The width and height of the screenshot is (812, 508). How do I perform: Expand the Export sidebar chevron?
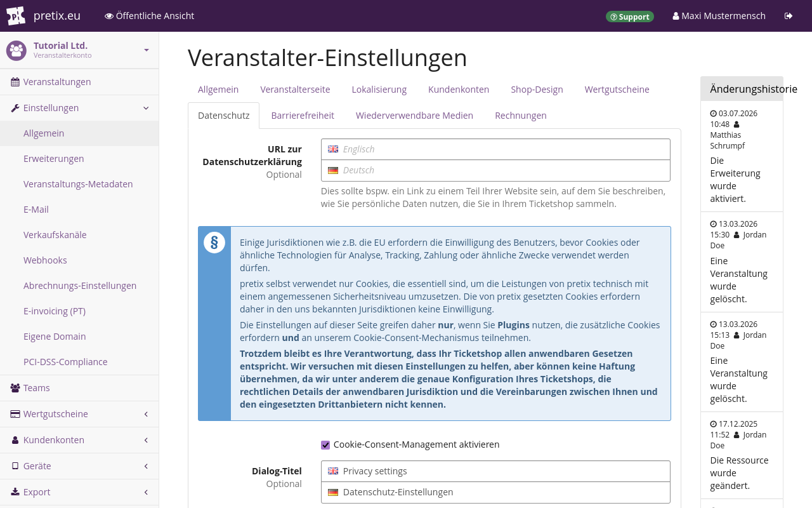[146, 492]
